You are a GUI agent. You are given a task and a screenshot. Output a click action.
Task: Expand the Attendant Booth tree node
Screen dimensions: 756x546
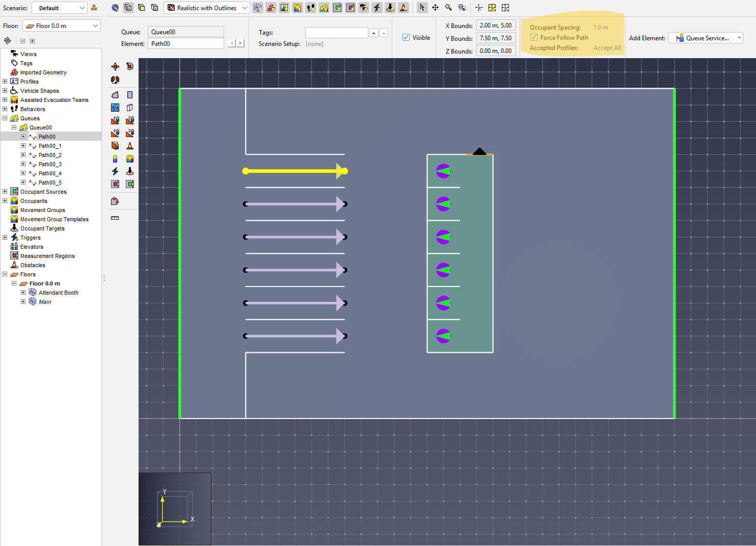pyautogui.click(x=23, y=293)
